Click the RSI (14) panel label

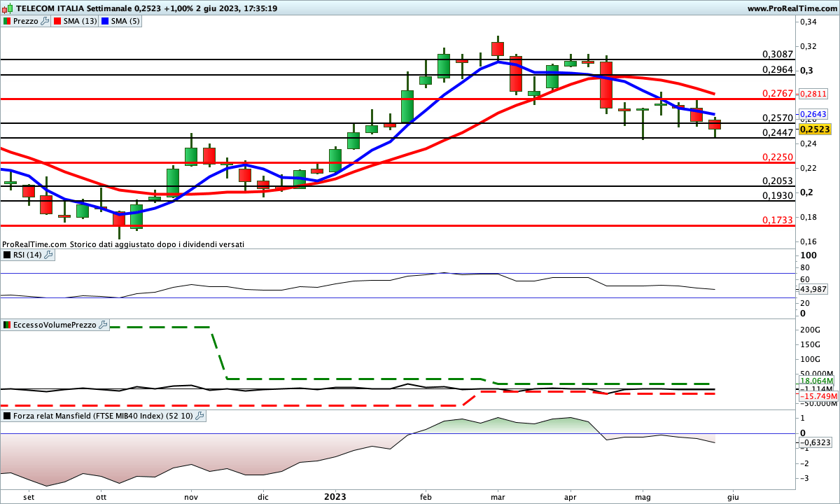pyautogui.click(x=28, y=255)
